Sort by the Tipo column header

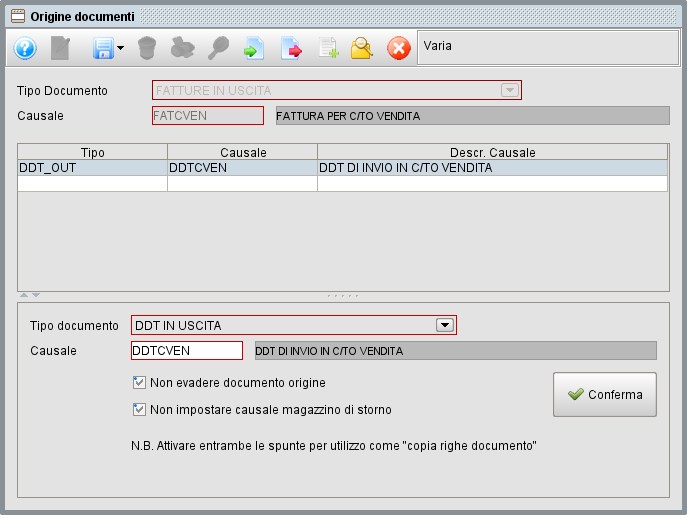[92, 152]
